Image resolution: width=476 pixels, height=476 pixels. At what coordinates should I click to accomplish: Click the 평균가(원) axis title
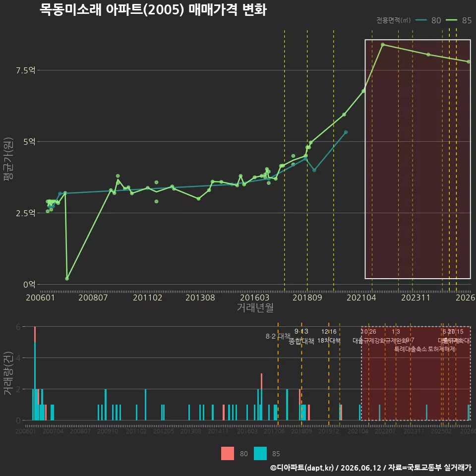click(x=8, y=159)
